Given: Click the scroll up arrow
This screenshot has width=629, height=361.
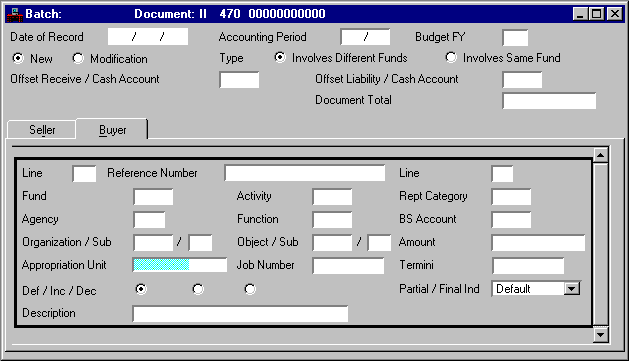Looking at the screenshot, I should point(601,155).
